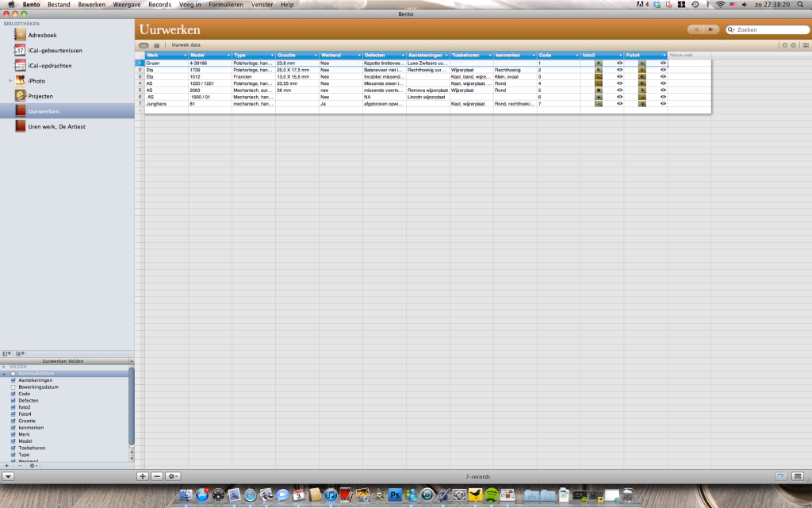Open the fields gear menu
This screenshot has width=812, height=508.
pyautogui.click(x=33, y=465)
